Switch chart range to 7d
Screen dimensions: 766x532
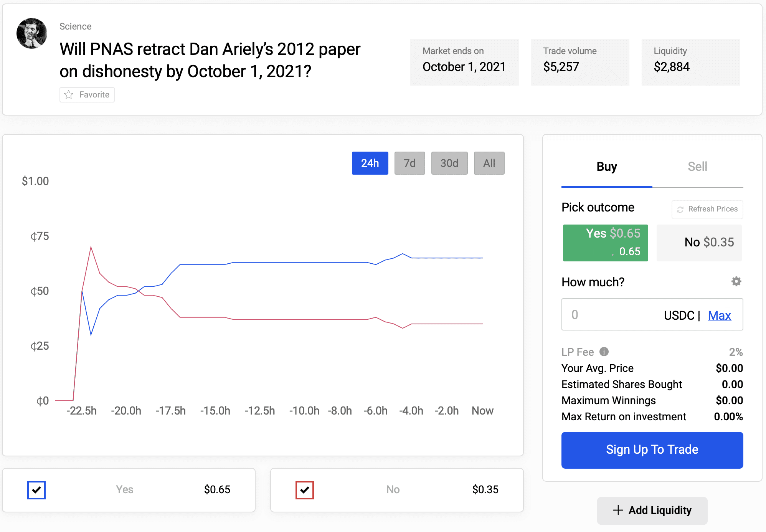409,163
